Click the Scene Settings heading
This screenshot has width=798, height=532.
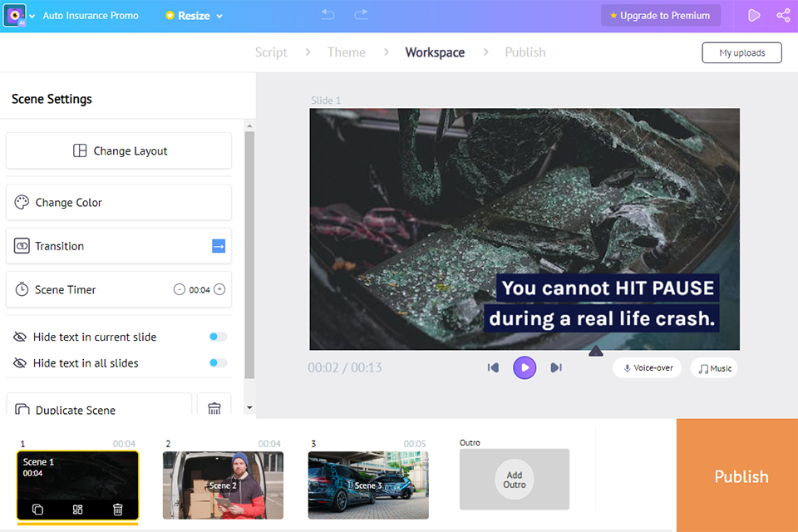52,99
